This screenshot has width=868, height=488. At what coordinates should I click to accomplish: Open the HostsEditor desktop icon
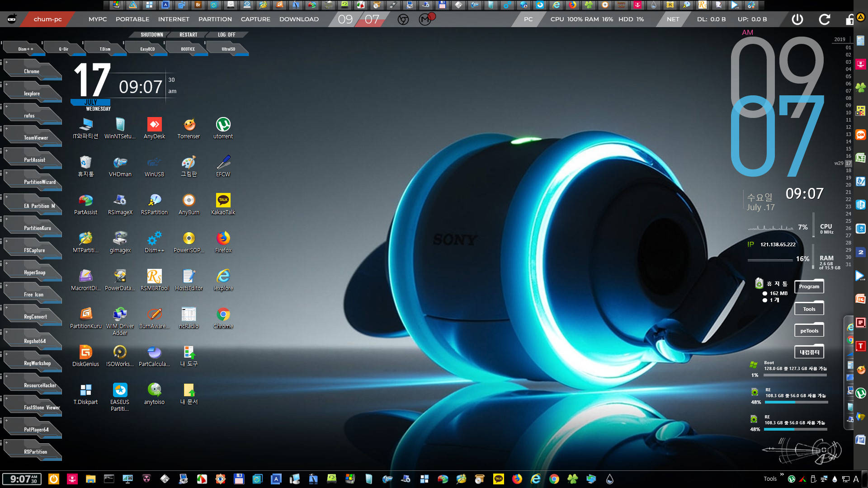[189, 280]
